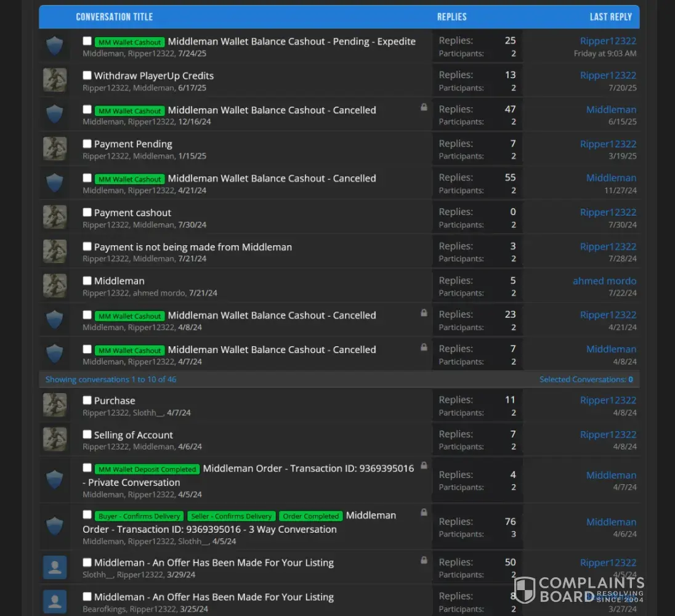Viewport: 675px width, 616px height.
Task: Click user avatar next to Withdraw PlayerUp Credits
Action: [55, 81]
